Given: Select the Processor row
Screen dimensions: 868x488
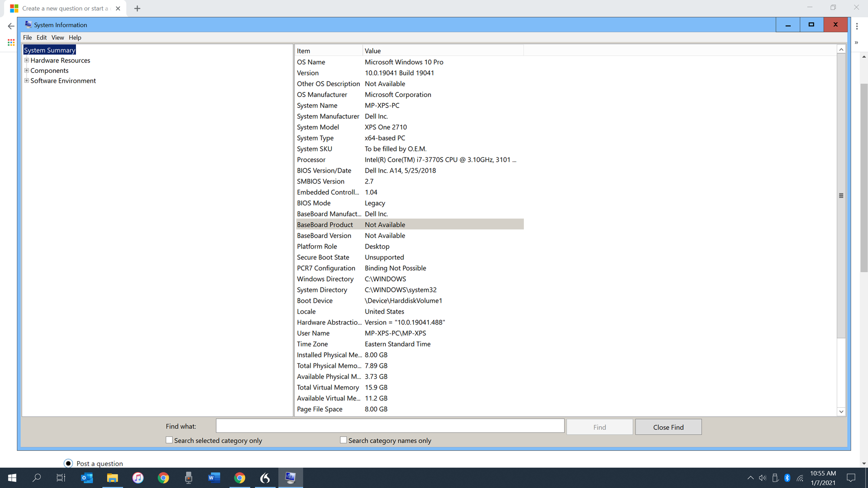Looking at the screenshot, I should click(410, 160).
